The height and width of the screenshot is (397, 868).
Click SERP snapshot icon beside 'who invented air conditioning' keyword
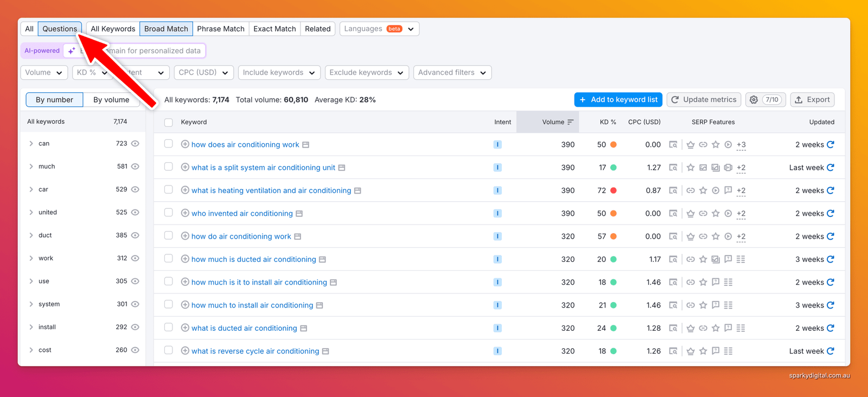(x=299, y=214)
